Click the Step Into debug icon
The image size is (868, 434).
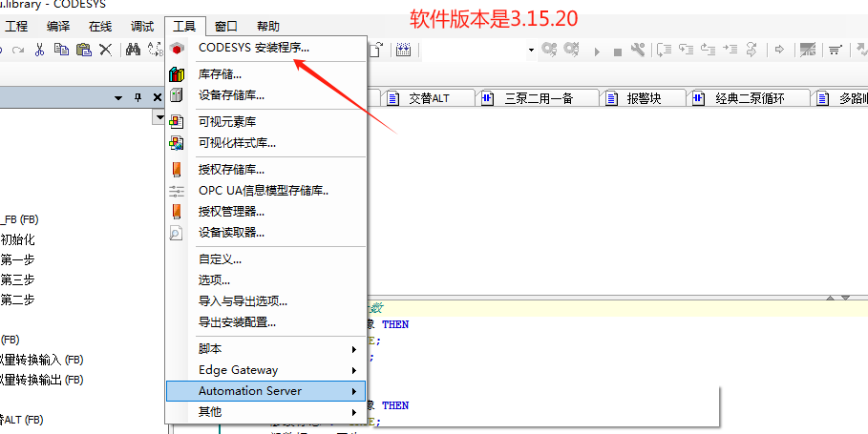click(687, 50)
